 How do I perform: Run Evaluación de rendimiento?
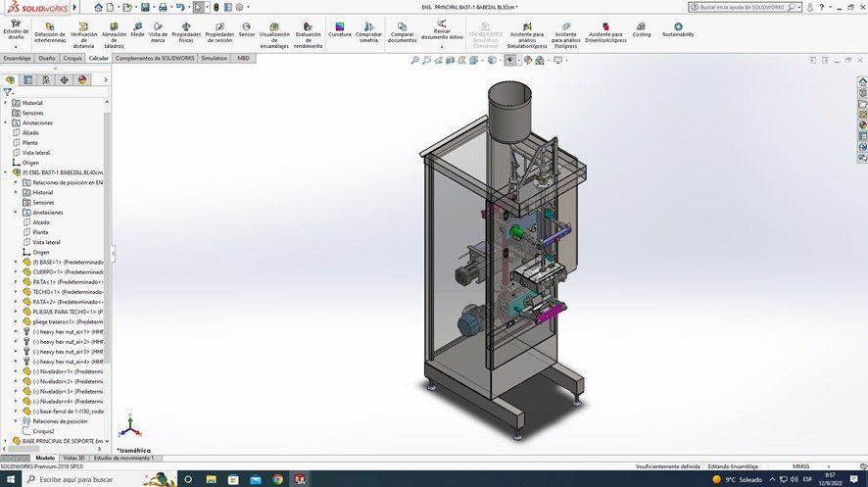coord(309,35)
